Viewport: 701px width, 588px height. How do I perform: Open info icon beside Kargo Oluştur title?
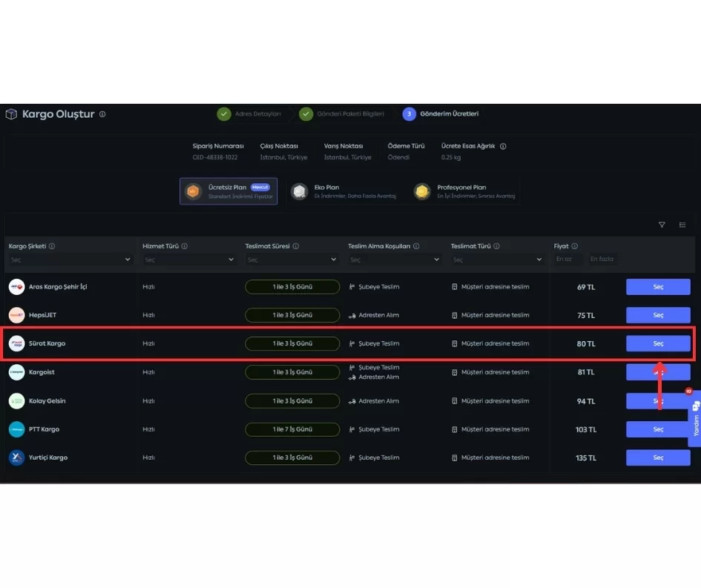(102, 114)
